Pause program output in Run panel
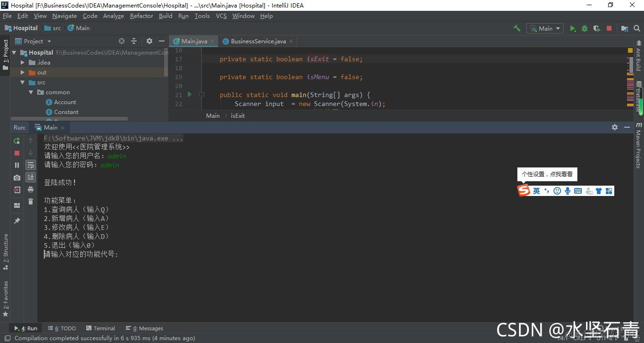This screenshot has width=644, height=343. pos(17,165)
